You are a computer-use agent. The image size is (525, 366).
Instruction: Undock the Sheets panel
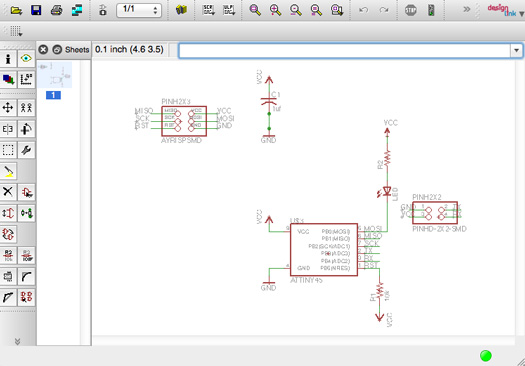(x=57, y=50)
